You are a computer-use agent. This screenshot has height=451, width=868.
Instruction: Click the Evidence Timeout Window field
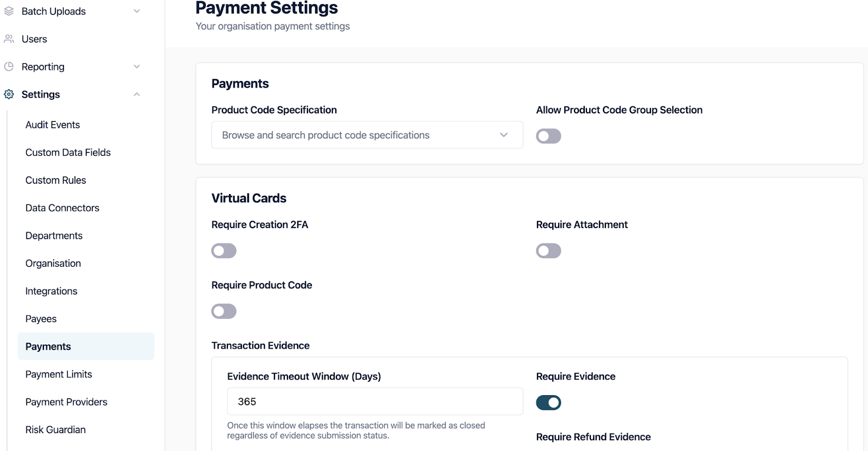point(374,402)
